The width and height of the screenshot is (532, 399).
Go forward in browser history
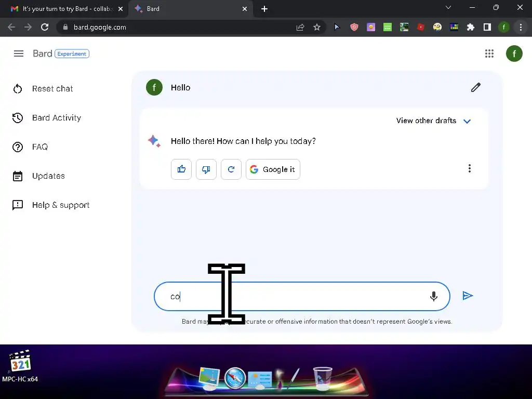coord(28,27)
